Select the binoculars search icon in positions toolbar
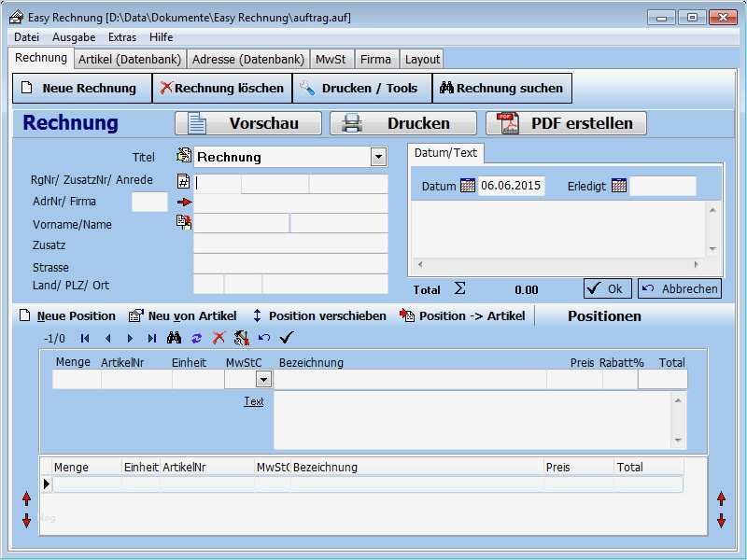This screenshot has height=560, width=747. pyautogui.click(x=176, y=339)
